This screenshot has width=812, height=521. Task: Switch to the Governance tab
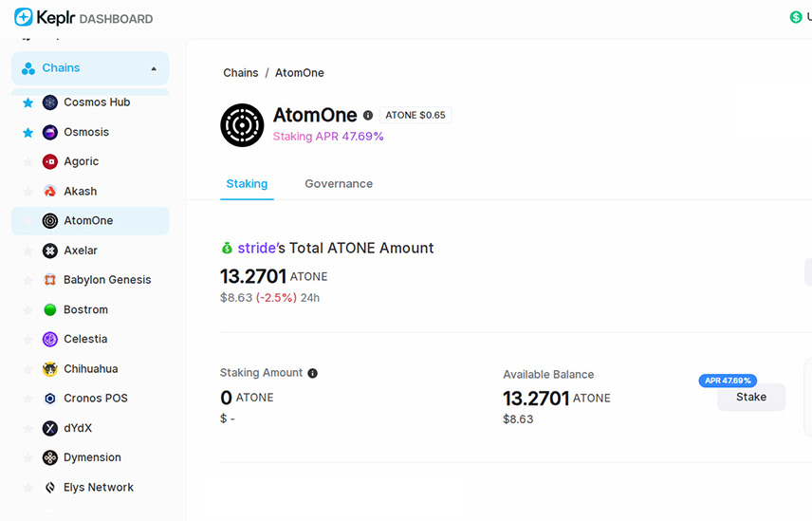pos(339,184)
